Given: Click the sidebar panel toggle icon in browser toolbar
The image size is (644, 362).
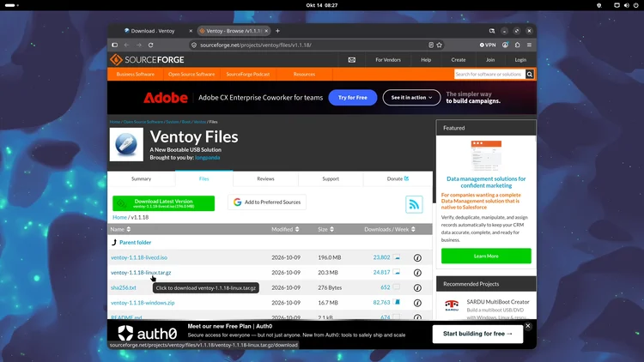Looking at the screenshot, I should pos(114,45).
